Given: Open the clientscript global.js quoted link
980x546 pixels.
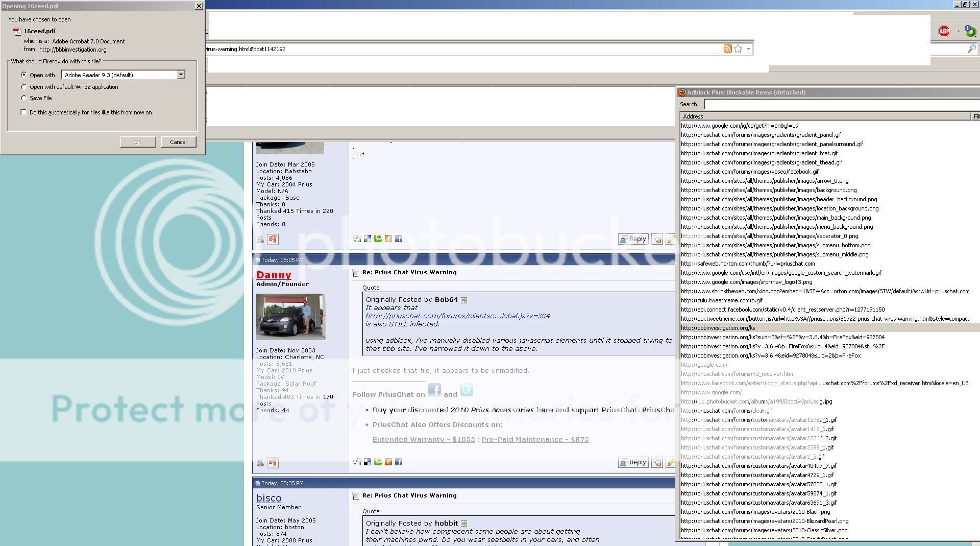Looking at the screenshot, I should [458, 316].
